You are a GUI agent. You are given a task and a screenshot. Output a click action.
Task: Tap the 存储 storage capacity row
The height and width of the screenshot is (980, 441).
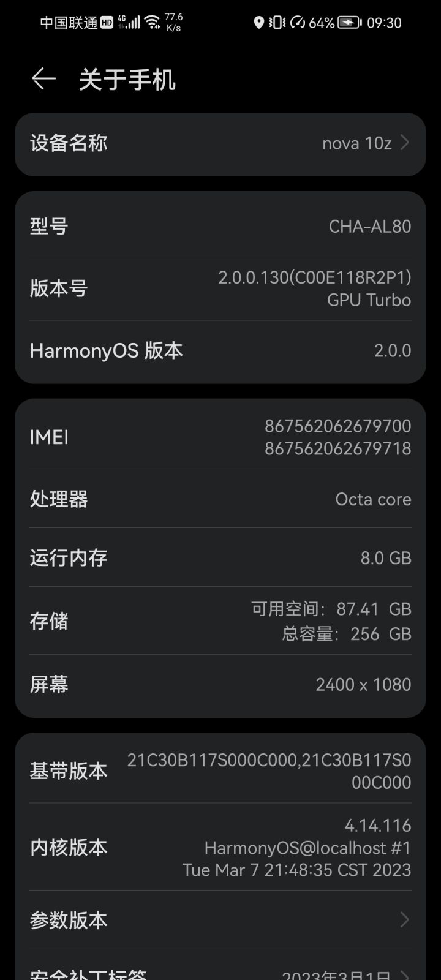pos(221,621)
